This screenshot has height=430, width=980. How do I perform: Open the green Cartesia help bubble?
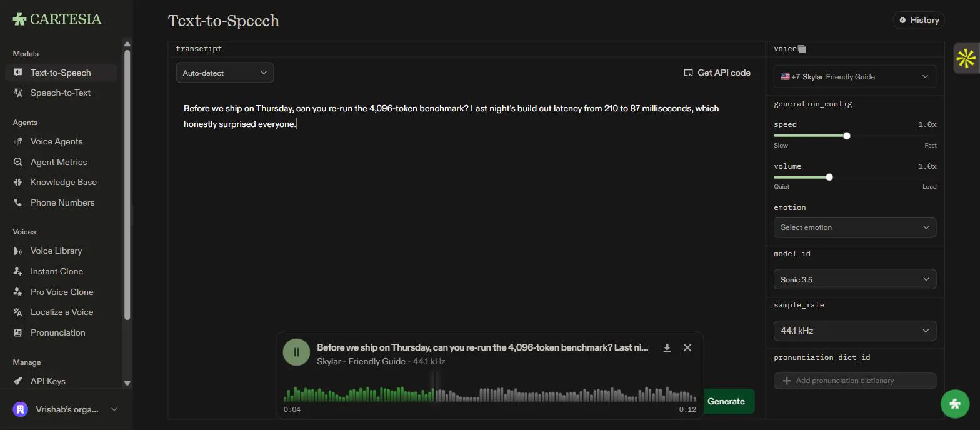(x=955, y=404)
